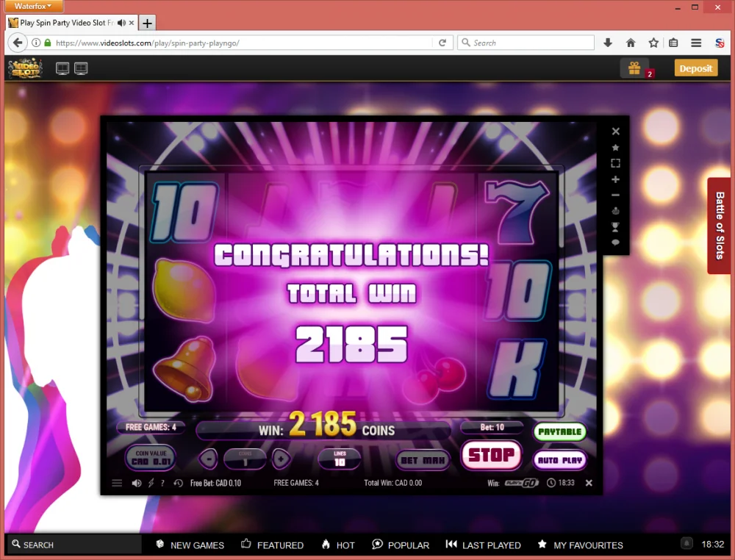735x560 pixels.
Task: Show site information for videoslots.com
Action: coord(36,43)
